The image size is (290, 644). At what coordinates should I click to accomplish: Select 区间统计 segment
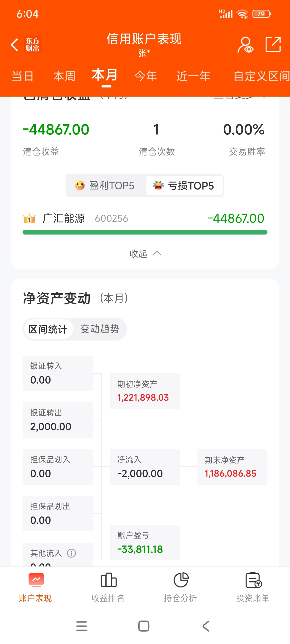[48, 329]
